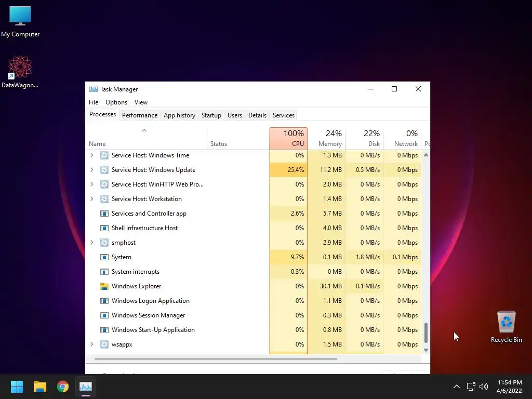Expand Service Host: WinHTTP Web Proxy group
Viewport: 532px width, 399px height.
[91, 184]
